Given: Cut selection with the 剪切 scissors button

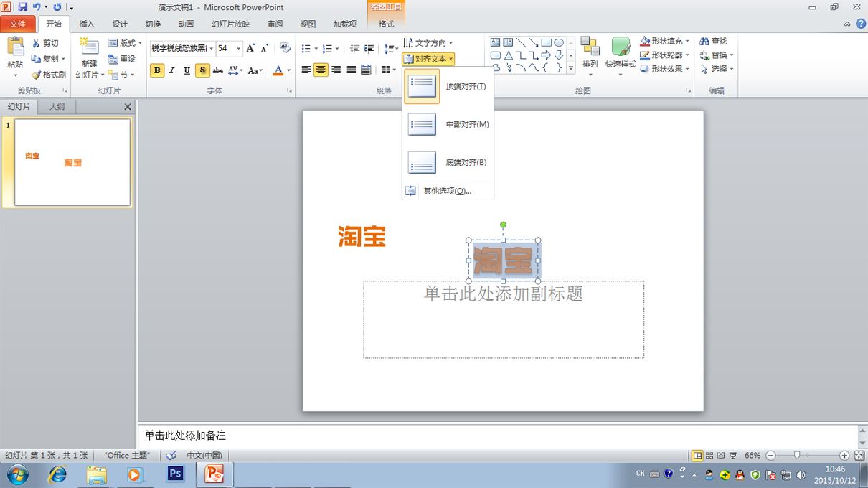Looking at the screenshot, I should tap(45, 43).
